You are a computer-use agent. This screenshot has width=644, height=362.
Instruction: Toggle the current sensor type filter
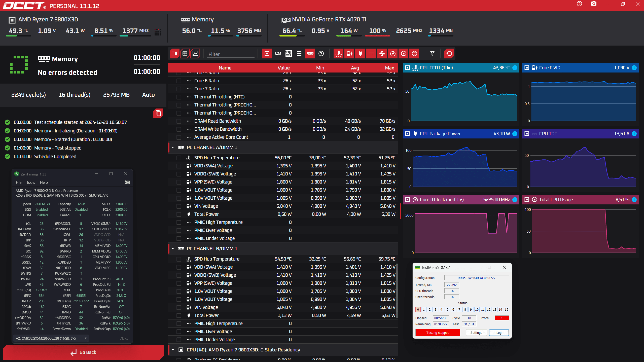[371, 54]
